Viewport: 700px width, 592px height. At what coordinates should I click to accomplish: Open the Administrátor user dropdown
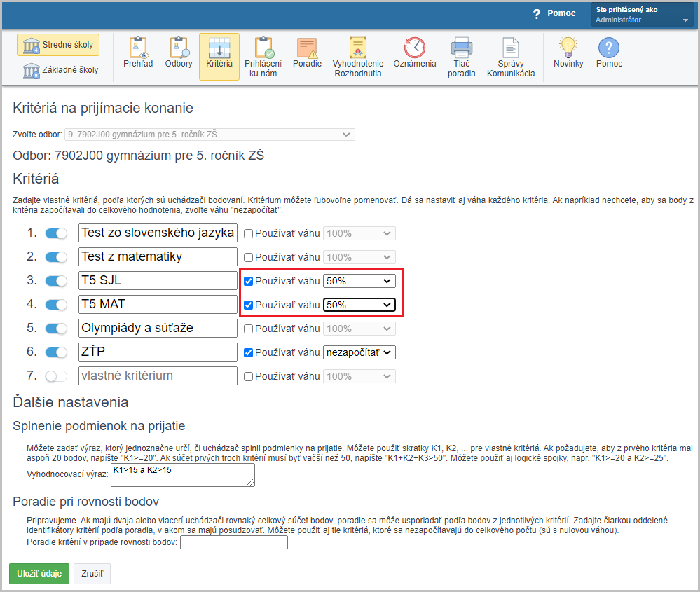click(643, 15)
